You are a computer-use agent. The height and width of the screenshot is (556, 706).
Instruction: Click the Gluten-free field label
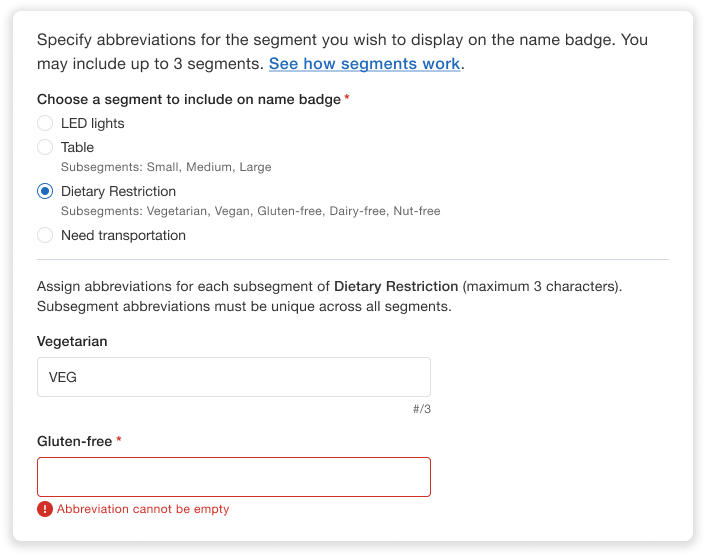point(74,441)
